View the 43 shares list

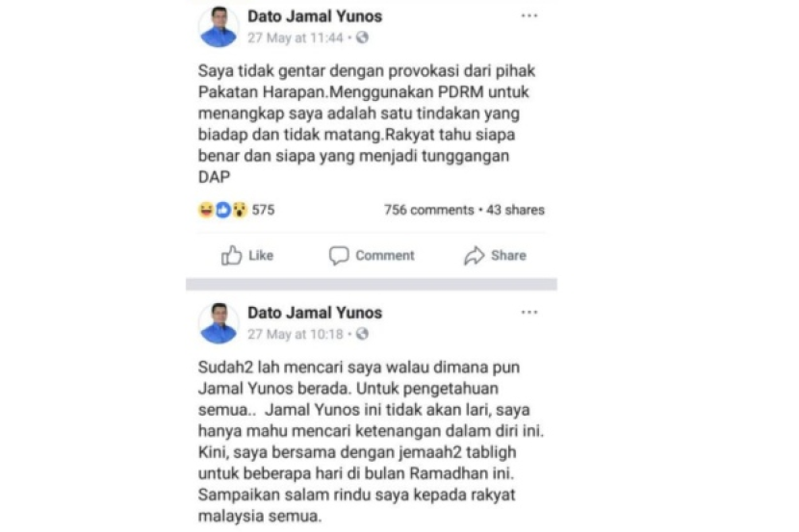(515, 210)
